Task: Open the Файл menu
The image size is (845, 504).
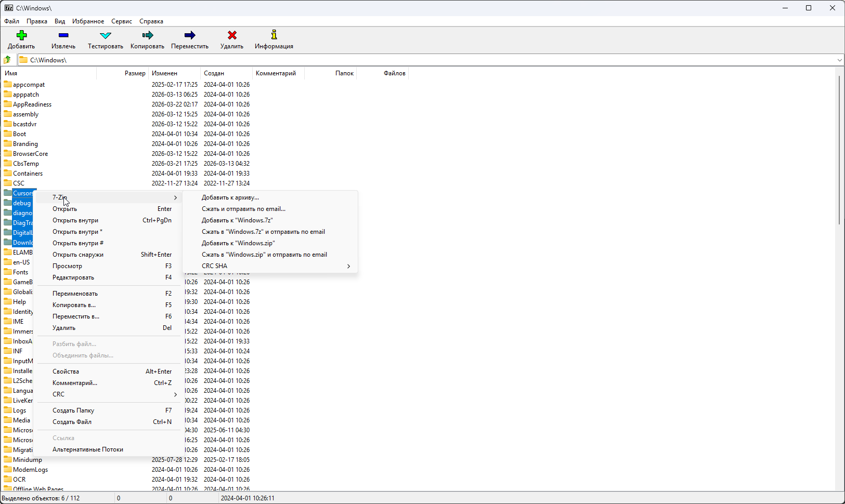Action: [12, 21]
